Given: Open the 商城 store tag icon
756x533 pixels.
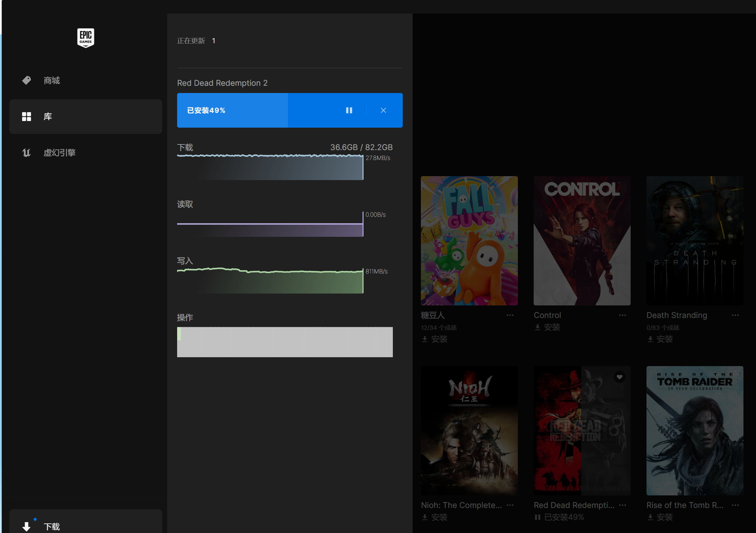Looking at the screenshot, I should point(27,80).
